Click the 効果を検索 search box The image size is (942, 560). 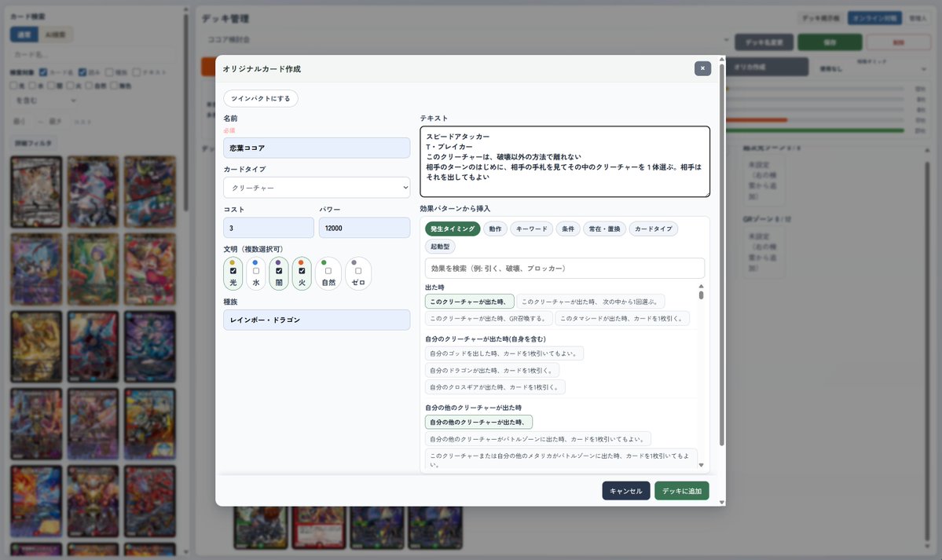(565, 268)
